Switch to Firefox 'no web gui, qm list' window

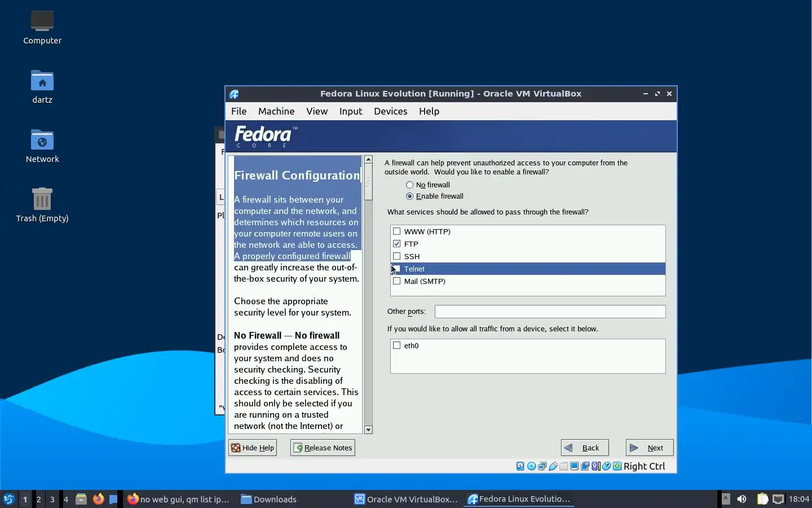point(179,499)
